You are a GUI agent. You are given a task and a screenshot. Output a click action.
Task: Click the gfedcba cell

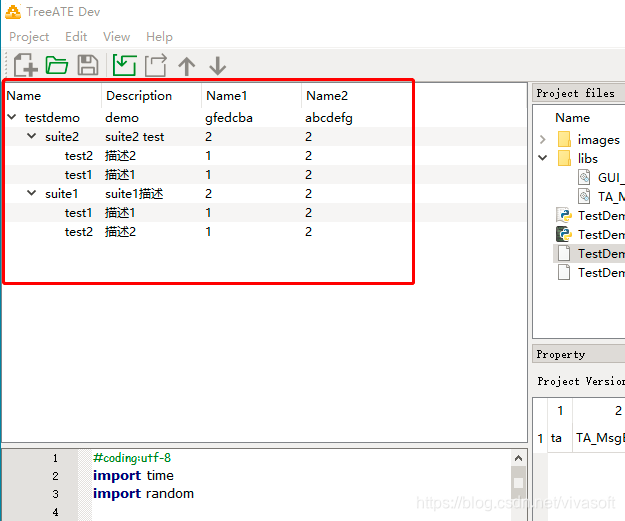(229, 118)
